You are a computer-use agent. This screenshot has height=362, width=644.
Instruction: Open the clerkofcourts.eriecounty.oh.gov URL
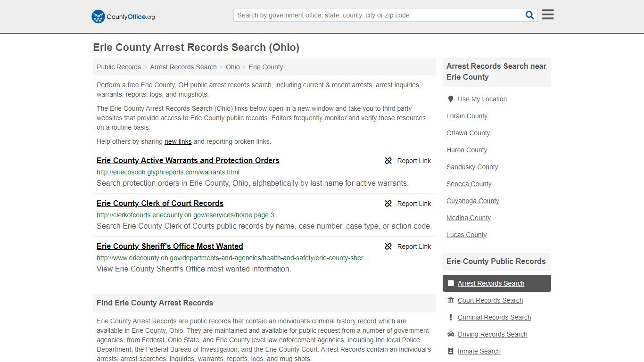click(x=185, y=215)
